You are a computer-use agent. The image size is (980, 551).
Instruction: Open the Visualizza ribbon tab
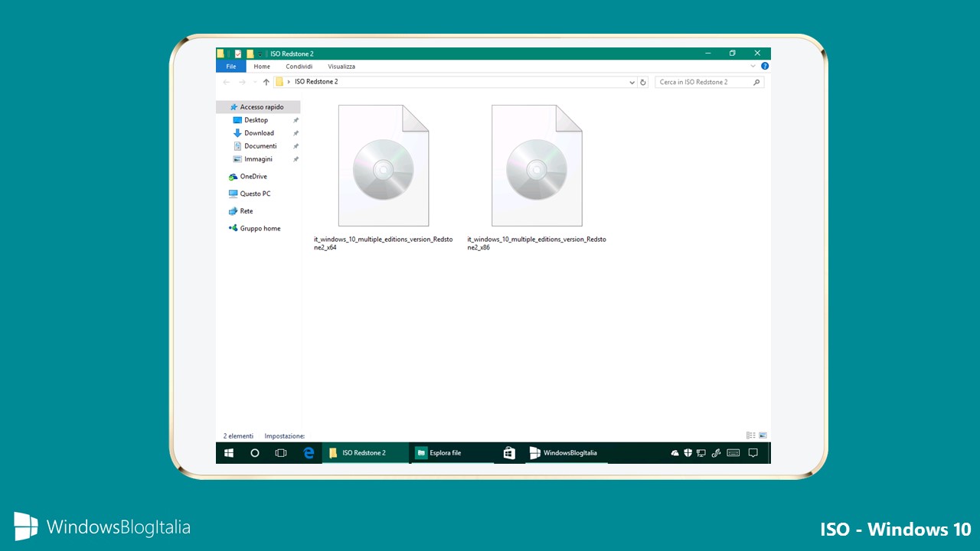341,67
